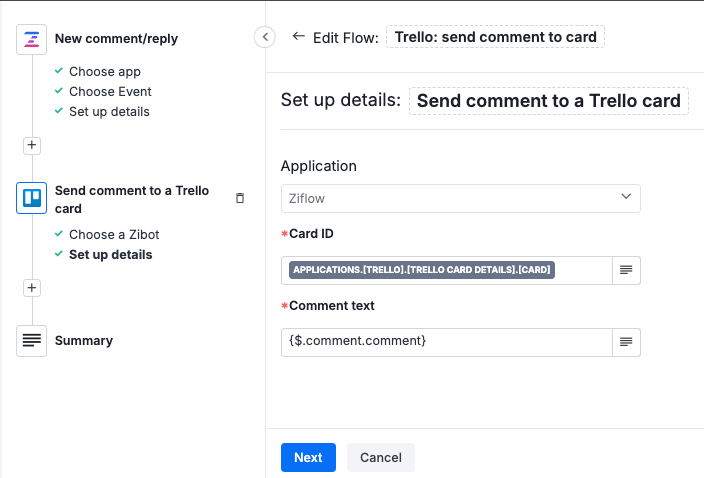Image resolution: width=704 pixels, height=478 pixels.
Task: Click the Cancel button
Action: coord(381,457)
